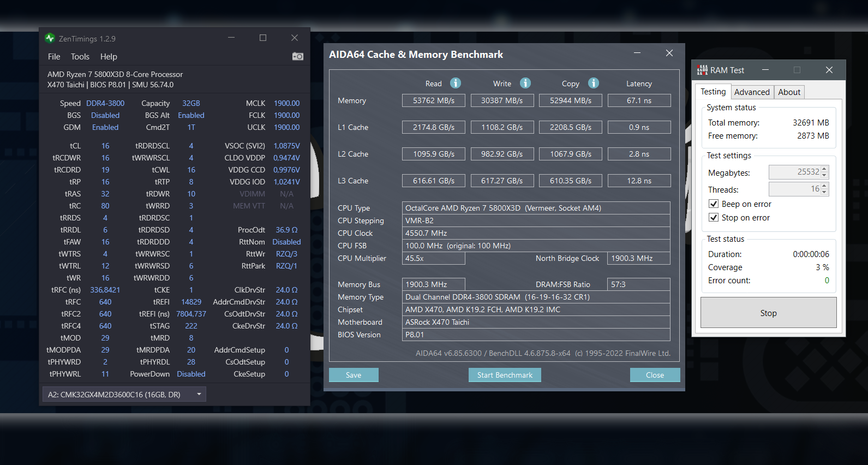The image size is (868, 465).
Task: Stop the running RAM test
Action: 768,313
